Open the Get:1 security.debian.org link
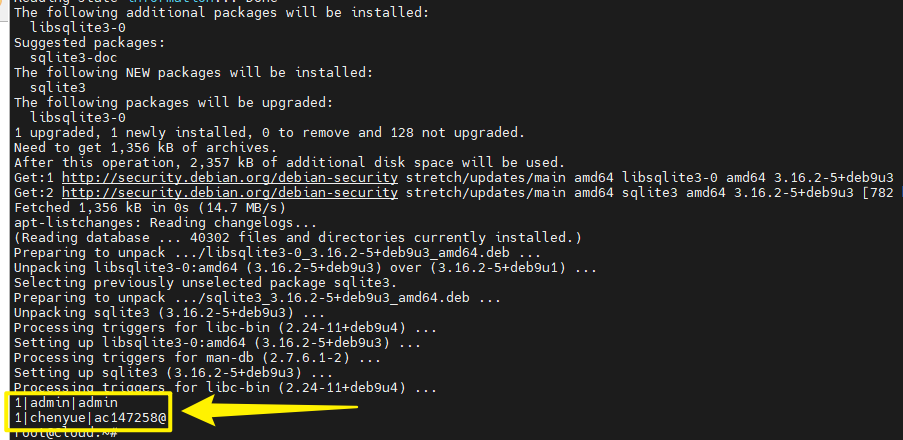This screenshot has width=903, height=440. [x=228, y=177]
